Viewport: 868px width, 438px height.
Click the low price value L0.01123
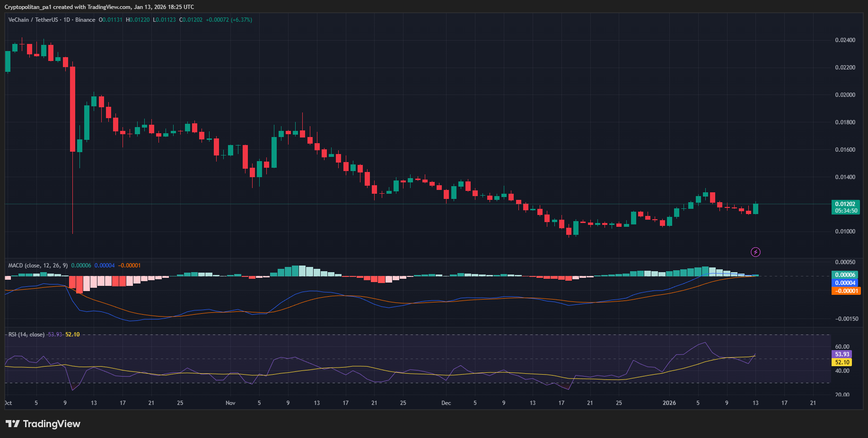(164, 20)
